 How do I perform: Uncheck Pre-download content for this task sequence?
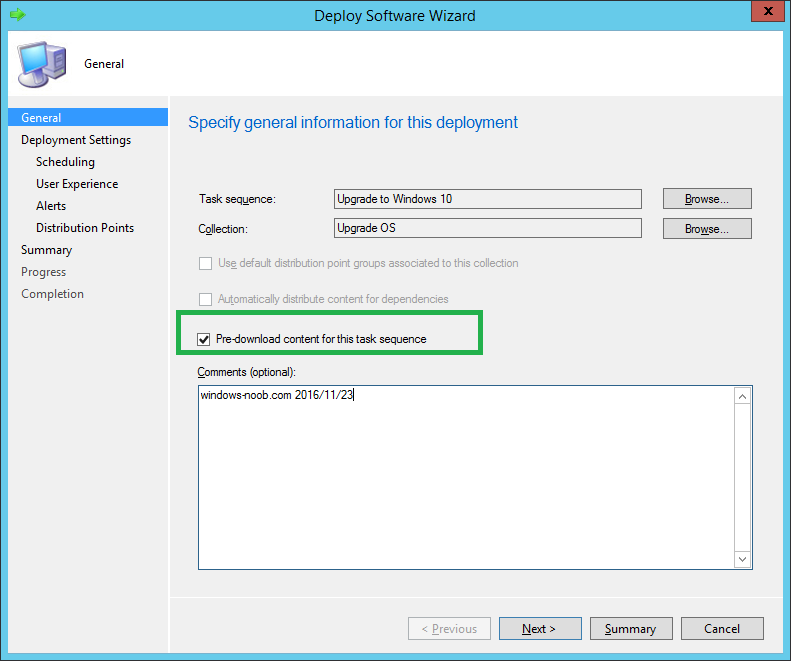(204, 340)
